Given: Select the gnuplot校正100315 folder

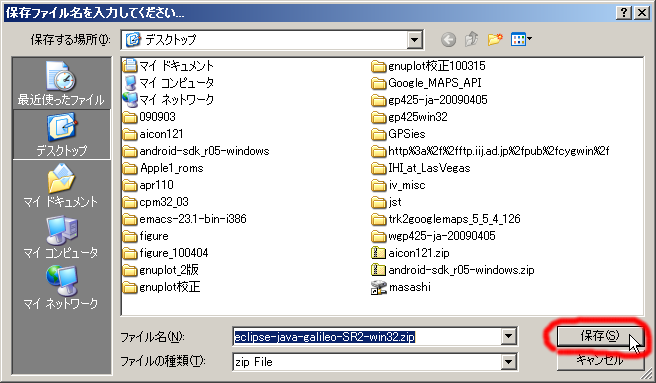Looking at the screenshot, I should pyautogui.click(x=428, y=66).
